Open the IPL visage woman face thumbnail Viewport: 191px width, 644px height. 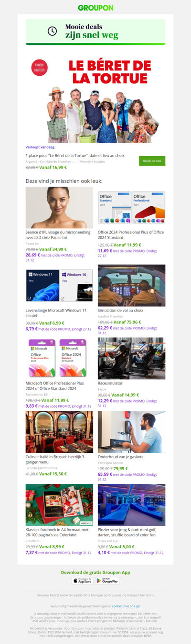click(x=59, y=207)
